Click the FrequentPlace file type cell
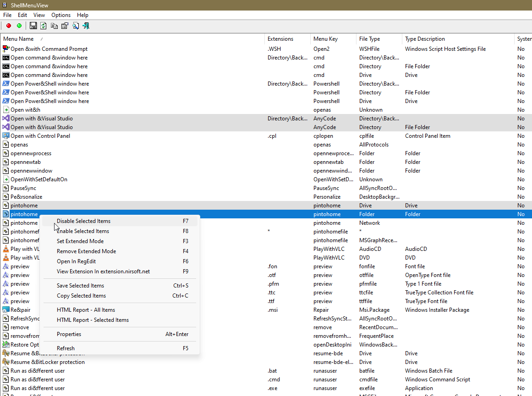This screenshot has width=532, height=396. (x=376, y=336)
